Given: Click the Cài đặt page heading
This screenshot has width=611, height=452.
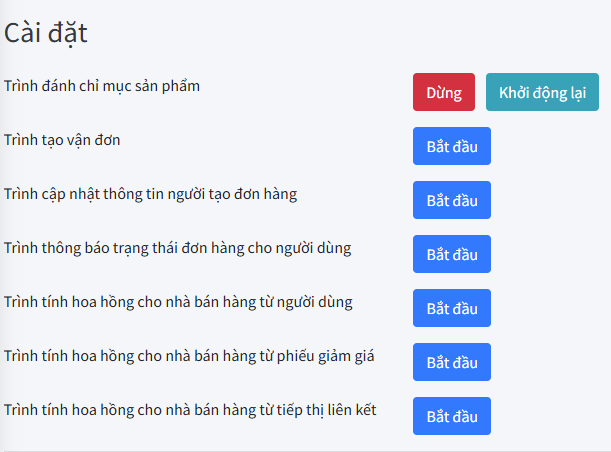Looking at the screenshot, I should click(x=46, y=33).
